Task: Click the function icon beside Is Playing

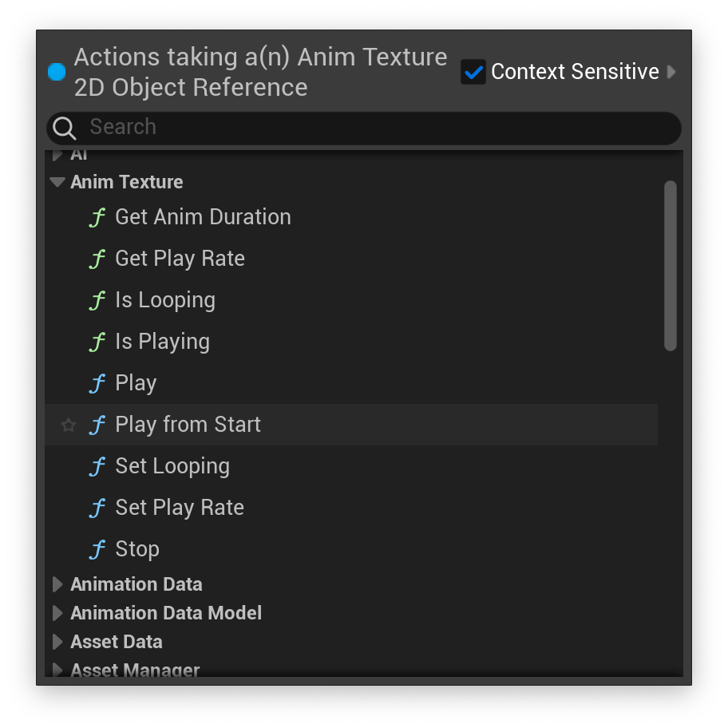Action: 97,342
